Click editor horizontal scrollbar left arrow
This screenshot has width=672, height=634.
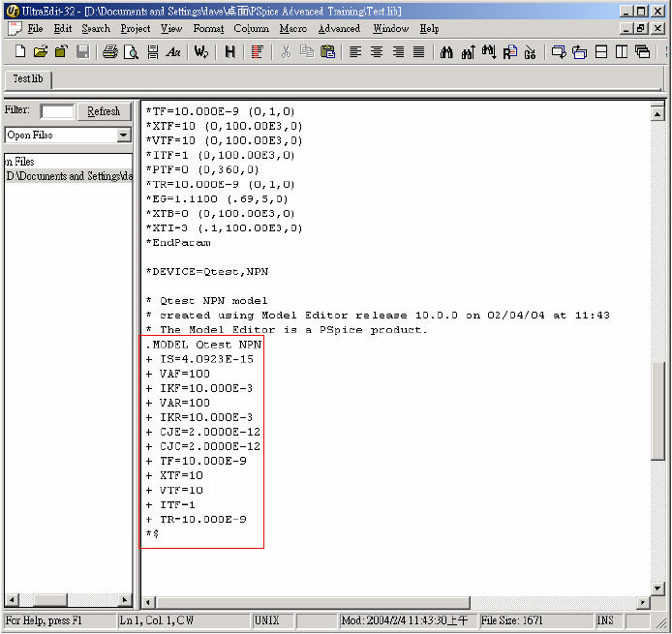coord(148,602)
